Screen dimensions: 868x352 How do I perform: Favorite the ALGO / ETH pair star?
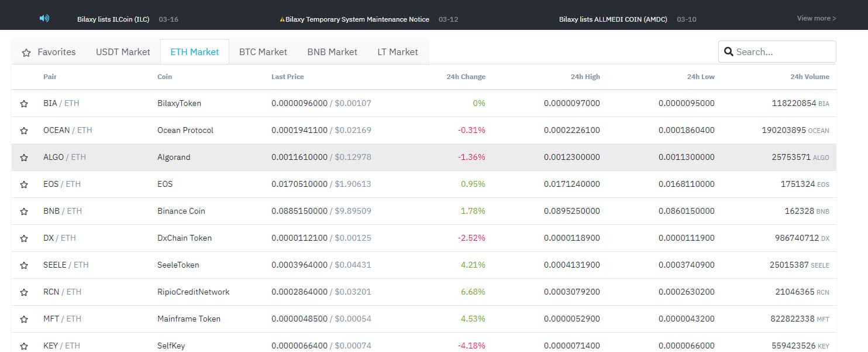(x=24, y=158)
